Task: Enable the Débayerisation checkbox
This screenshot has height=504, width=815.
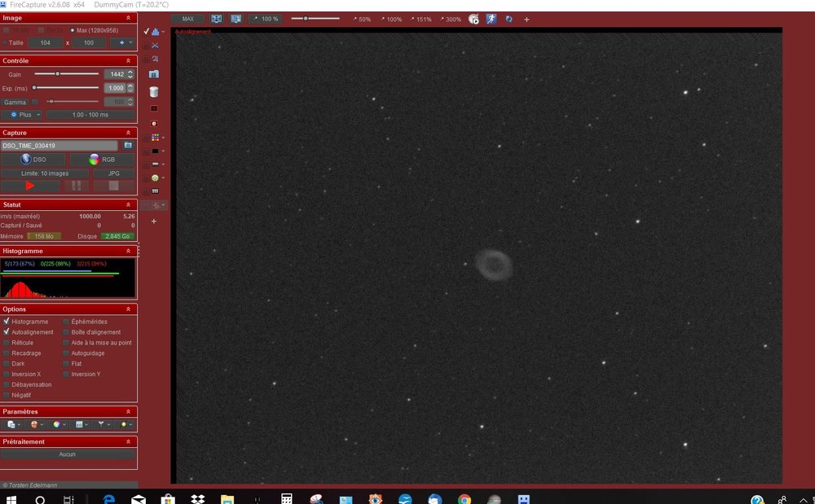Action: click(7, 384)
